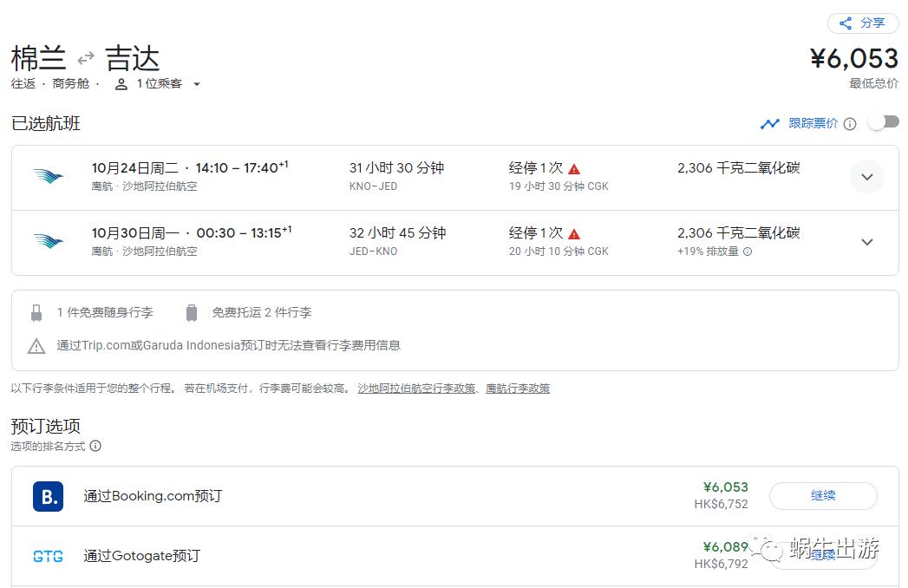Expand the October 30 flight details chevron
908x588 pixels.
(867, 242)
